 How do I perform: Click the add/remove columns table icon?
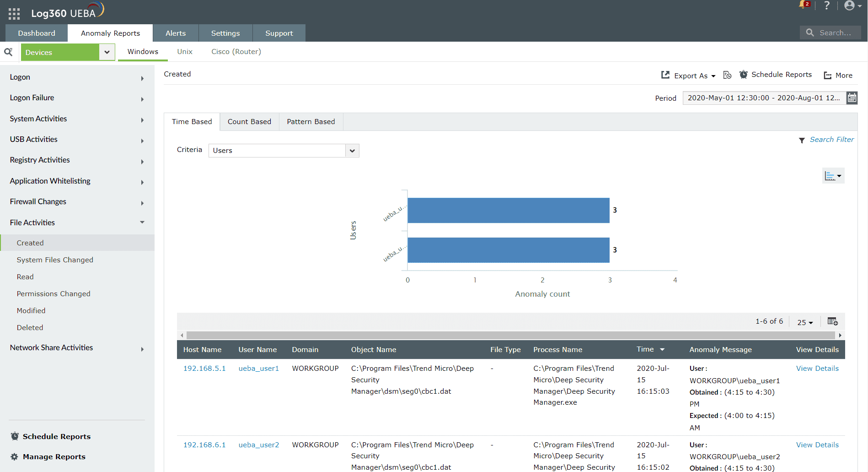coord(832,321)
